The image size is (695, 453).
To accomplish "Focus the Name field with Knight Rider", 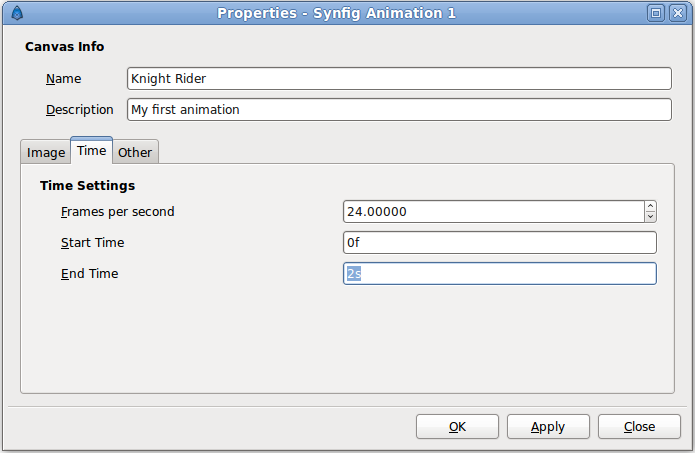I will (x=399, y=78).
